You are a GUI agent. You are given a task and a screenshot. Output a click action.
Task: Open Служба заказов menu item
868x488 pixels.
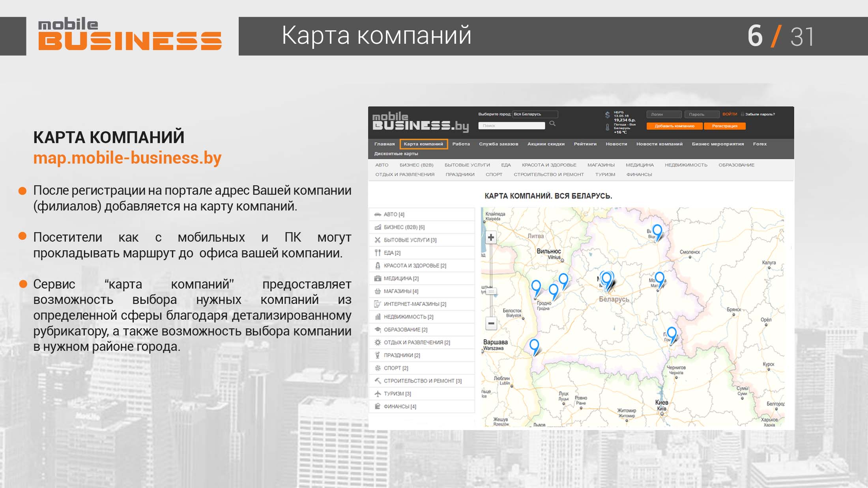coord(498,144)
